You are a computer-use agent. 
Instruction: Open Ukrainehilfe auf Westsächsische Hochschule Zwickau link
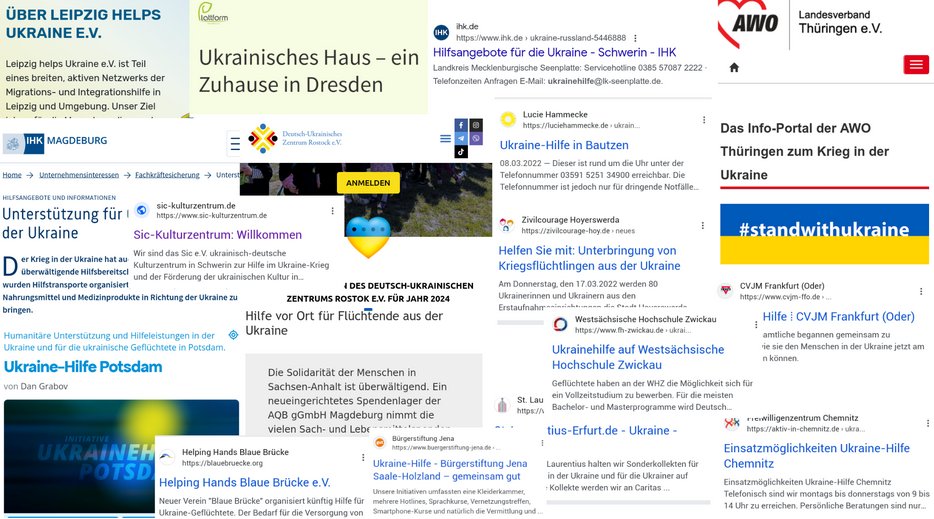(638, 357)
